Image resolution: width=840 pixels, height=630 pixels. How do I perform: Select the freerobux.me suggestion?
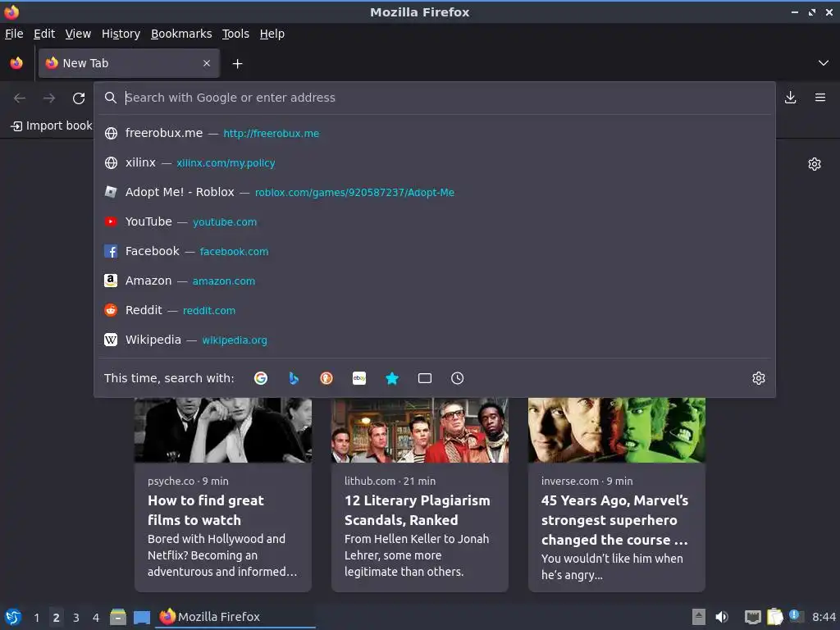(435, 134)
